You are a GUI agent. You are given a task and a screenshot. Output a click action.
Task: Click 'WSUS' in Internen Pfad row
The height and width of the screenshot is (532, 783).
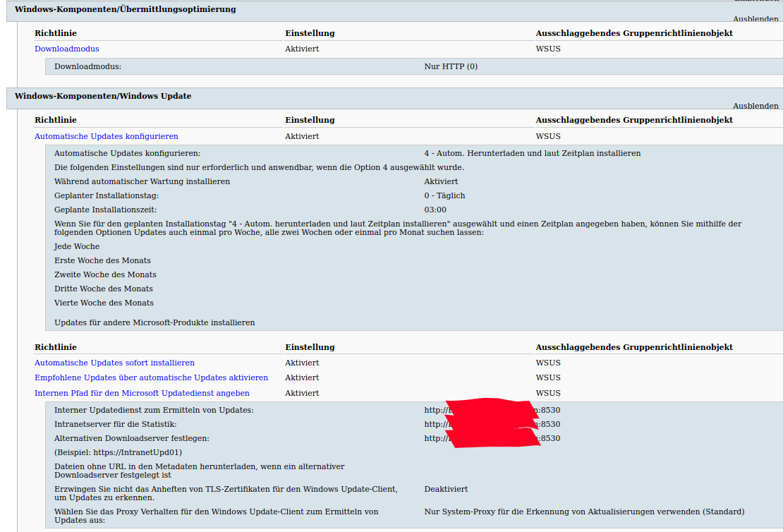548,393
